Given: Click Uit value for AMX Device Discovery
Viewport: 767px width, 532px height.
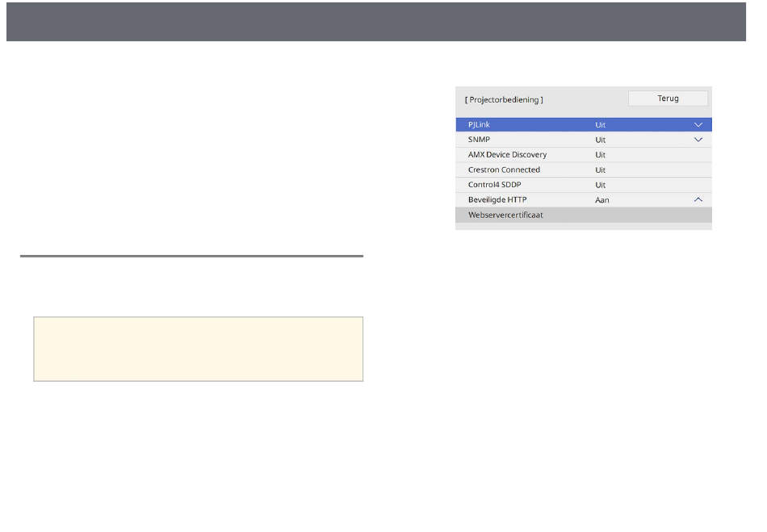Looking at the screenshot, I should 600,155.
